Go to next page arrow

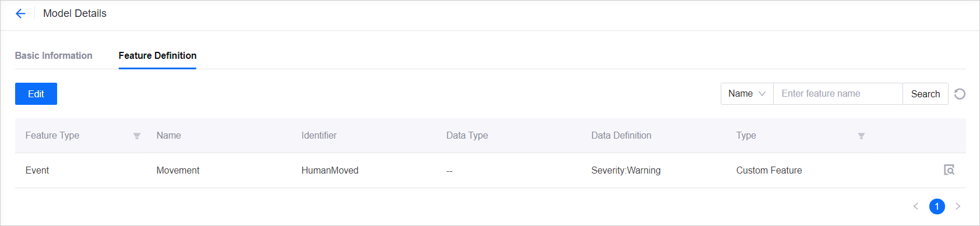coord(958,206)
